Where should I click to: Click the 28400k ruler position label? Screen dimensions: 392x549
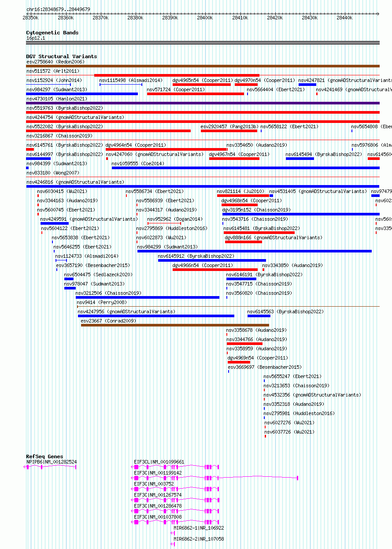[205, 18]
